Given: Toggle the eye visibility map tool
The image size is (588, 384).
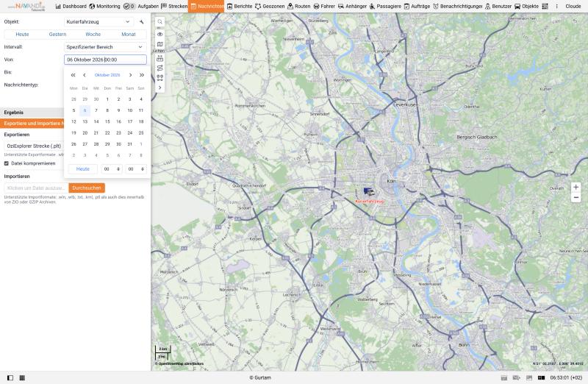Looking at the screenshot, I should tap(159, 34).
